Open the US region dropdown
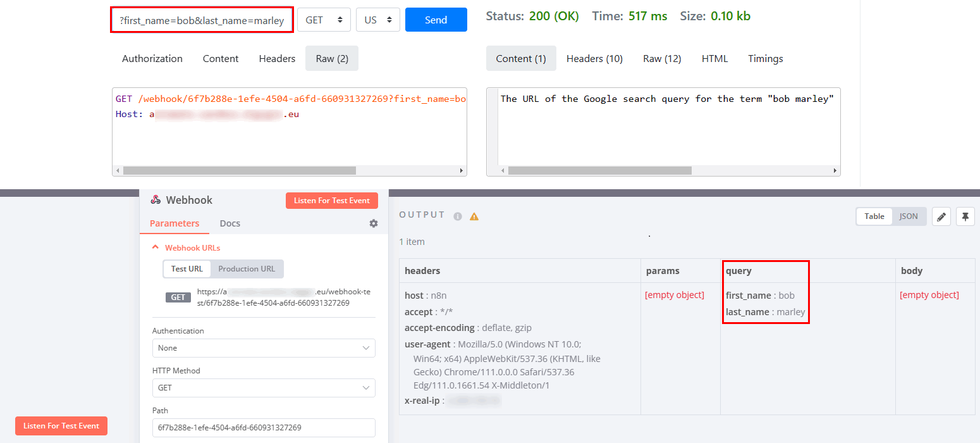 (377, 19)
